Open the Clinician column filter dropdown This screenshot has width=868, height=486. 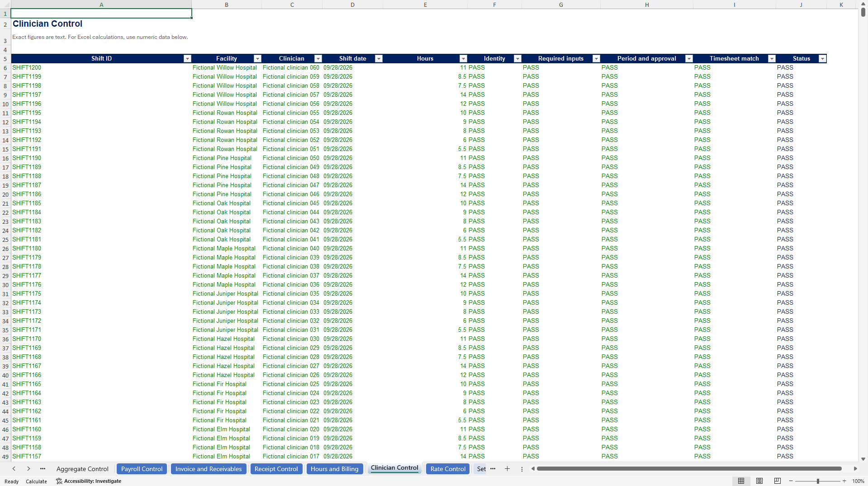tap(318, 59)
